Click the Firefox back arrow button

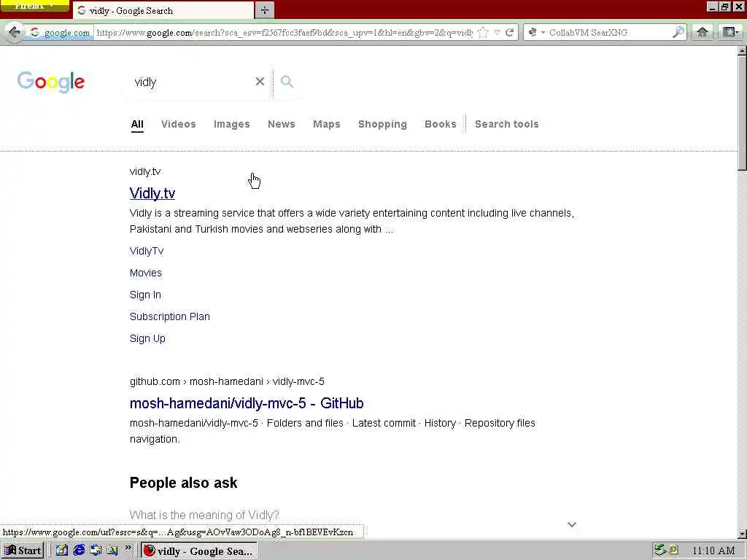point(15,32)
